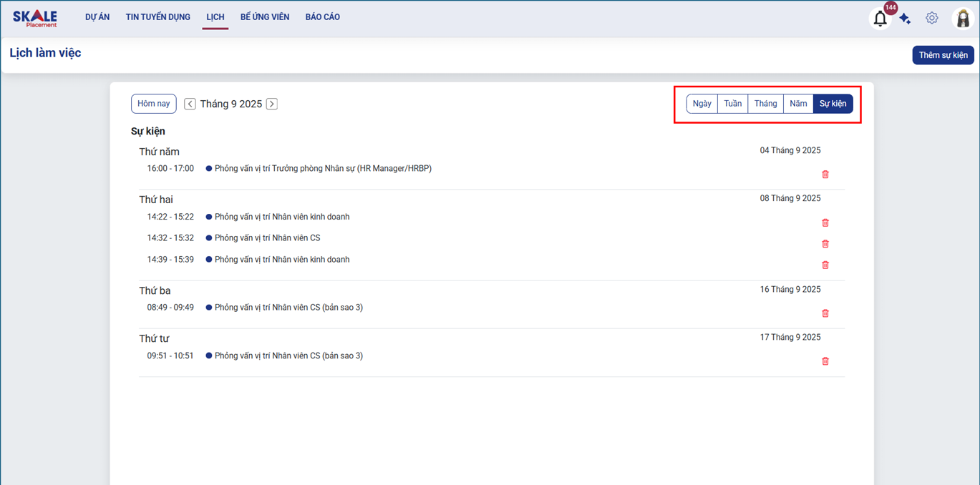Delete the 08:49 - 09:49 event

pos(825,313)
